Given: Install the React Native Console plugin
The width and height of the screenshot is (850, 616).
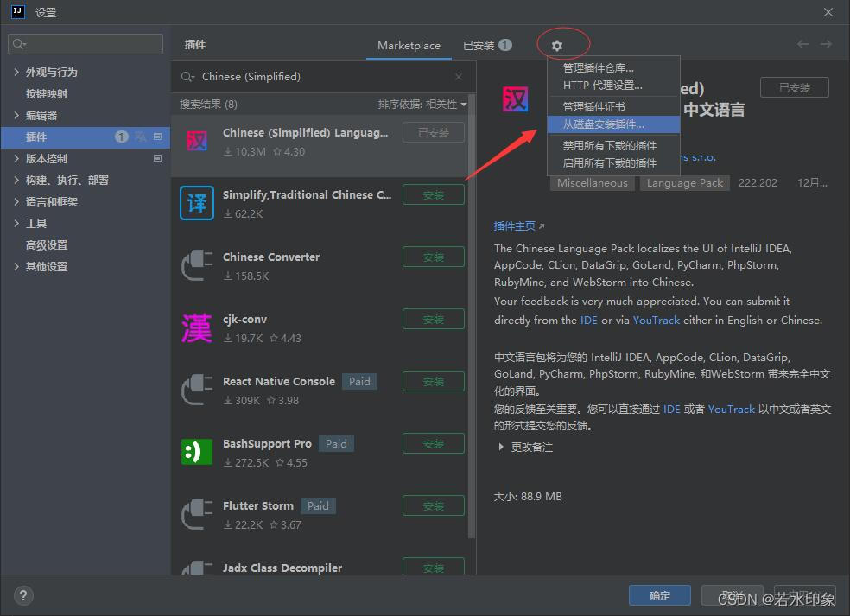Looking at the screenshot, I should 433,381.
